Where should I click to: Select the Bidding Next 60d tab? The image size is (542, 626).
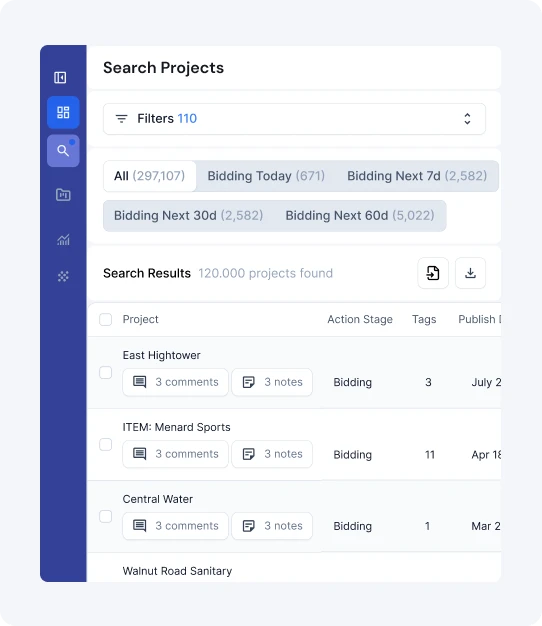coord(360,216)
